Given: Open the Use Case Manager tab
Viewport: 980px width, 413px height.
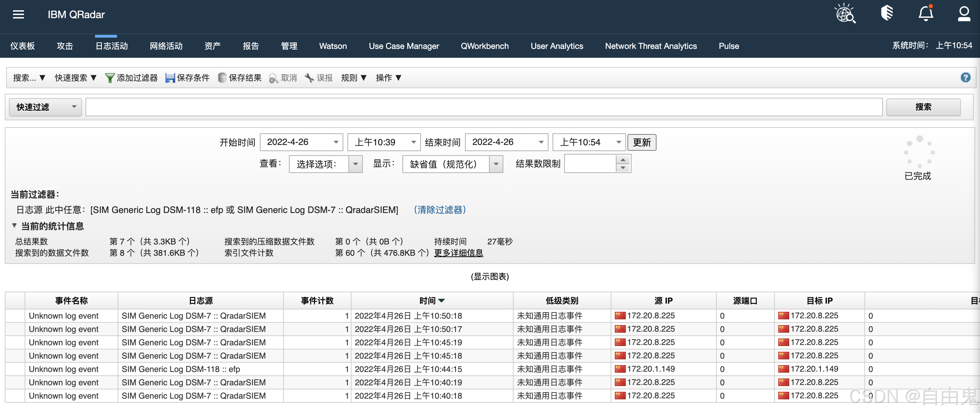Looking at the screenshot, I should point(403,46).
